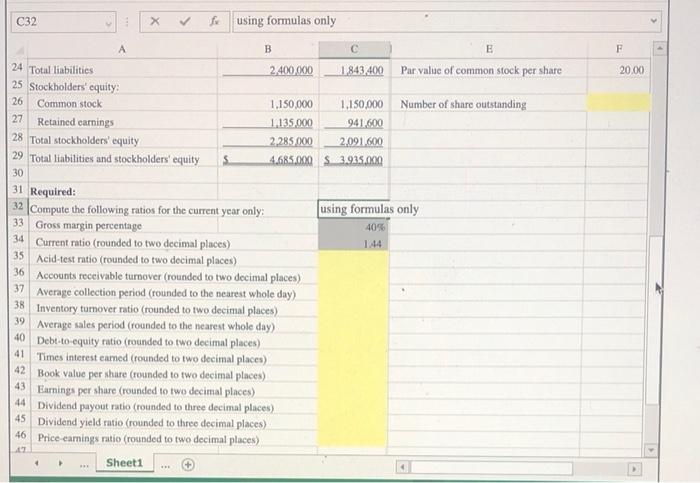Screen dimensions: 700x483
Task: Click 'Gross margin percentage' label
Action: point(88,225)
